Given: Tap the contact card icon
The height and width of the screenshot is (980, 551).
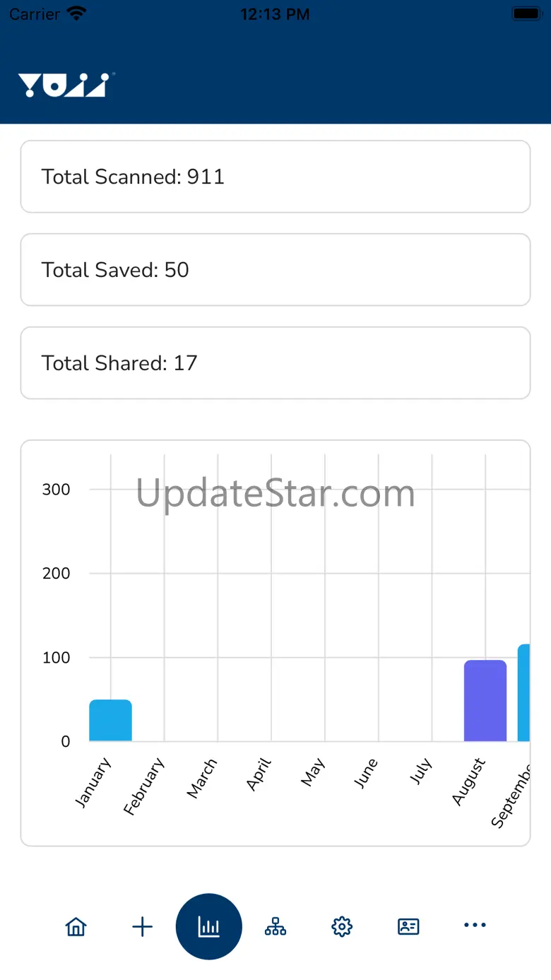Looking at the screenshot, I should pyautogui.click(x=408, y=926).
